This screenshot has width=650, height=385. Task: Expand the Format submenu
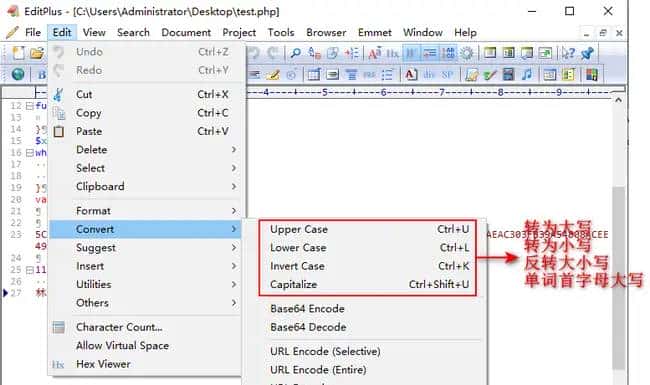(x=145, y=211)
